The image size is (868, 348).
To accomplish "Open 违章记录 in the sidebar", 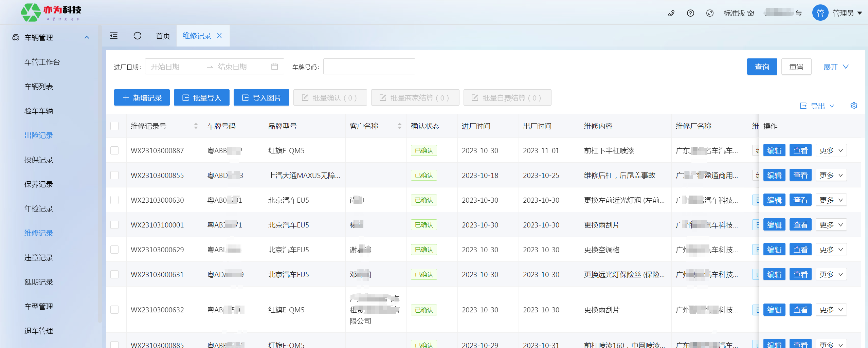I will point(39,257).
